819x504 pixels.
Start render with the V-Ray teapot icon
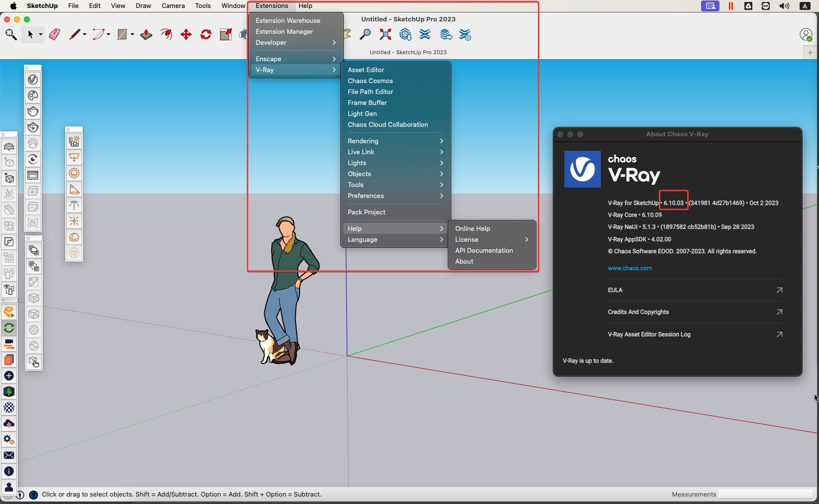coord(33,111)
